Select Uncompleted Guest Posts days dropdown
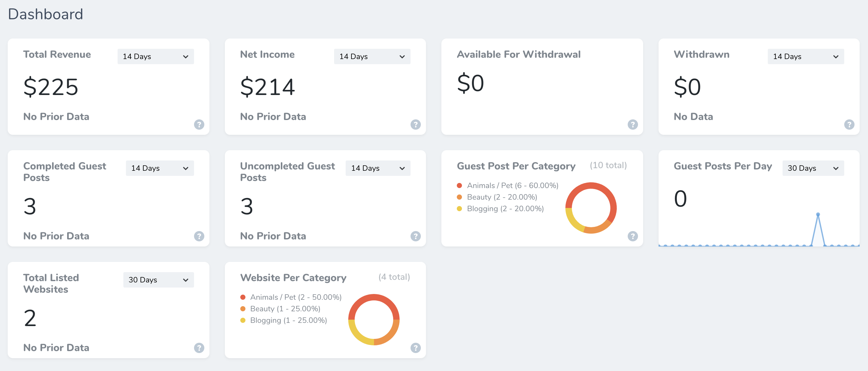Image resolution: width=868 pixels, height=371 pixels. pos(378,168)
